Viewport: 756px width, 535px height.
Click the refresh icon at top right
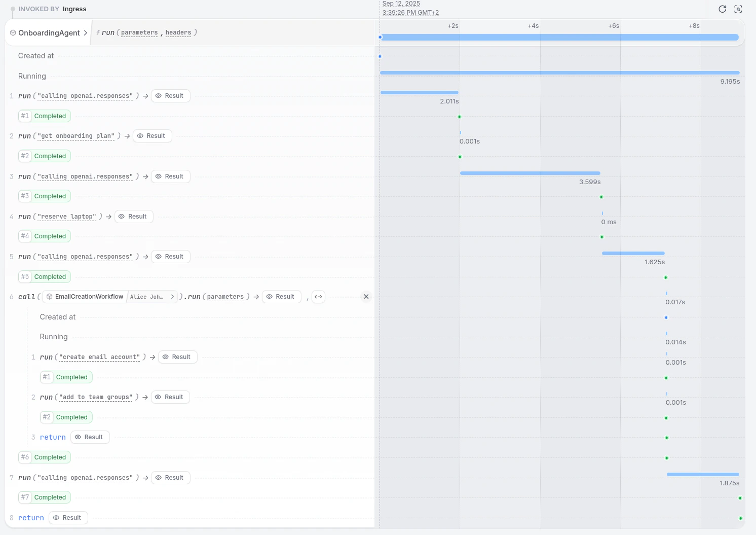pos(723,9)
